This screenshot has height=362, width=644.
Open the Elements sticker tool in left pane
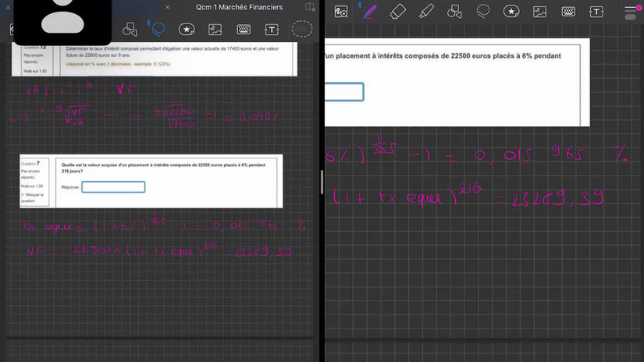[x=187, y=30]
